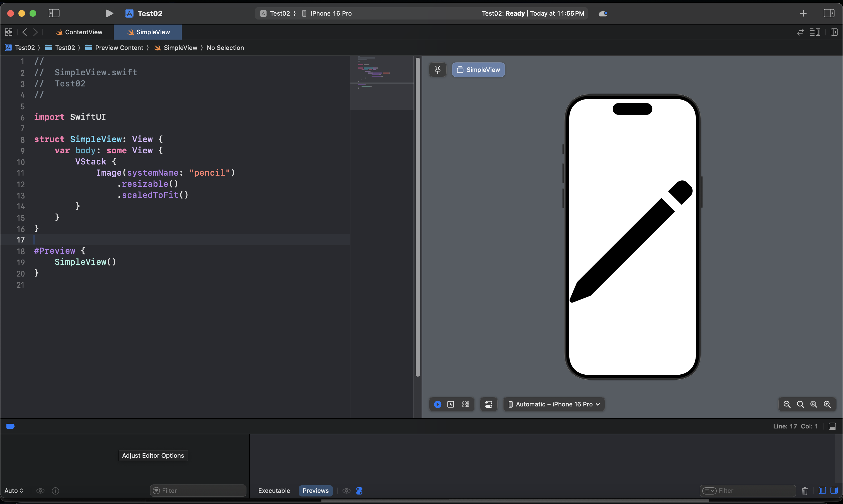Zoom out the canvas preview
The height and width of the screenshot is (504, 843).
(x=787, y=404)
